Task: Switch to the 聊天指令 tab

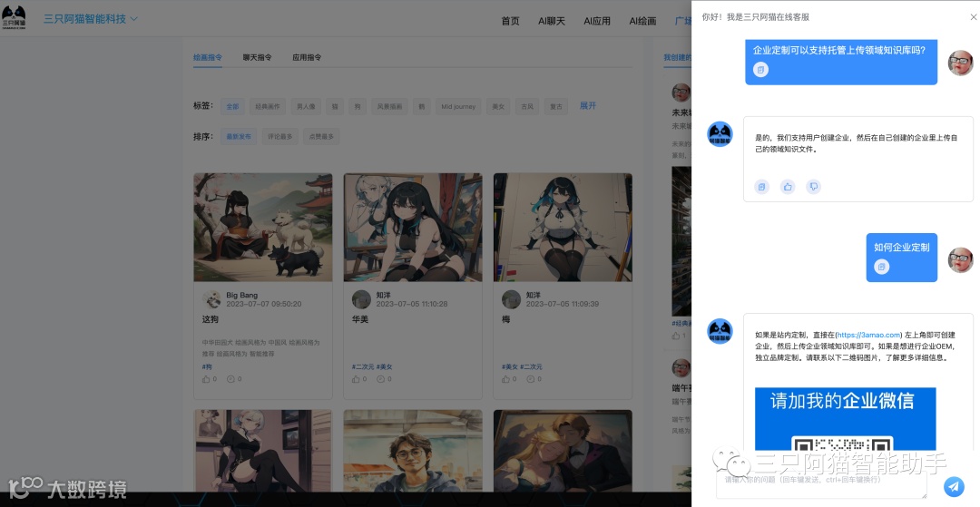Action: coord(257,57)
